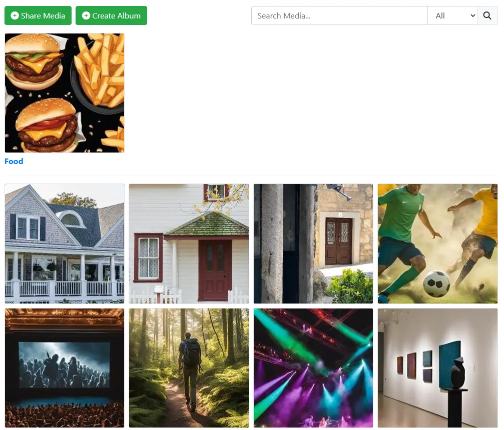504x430 pixels.
Task: Open the gray shingle house photo
Action: point(65,243)
